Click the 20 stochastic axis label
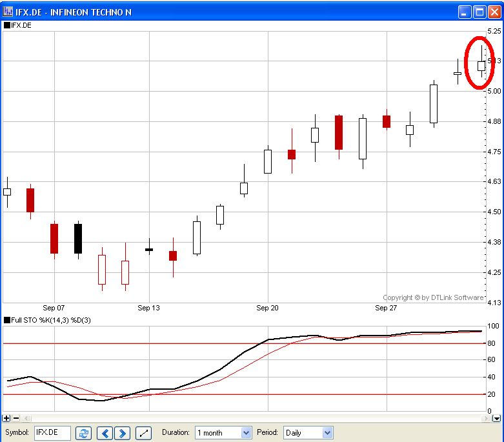This screenshot has width=504, height=442. (491, 394)
